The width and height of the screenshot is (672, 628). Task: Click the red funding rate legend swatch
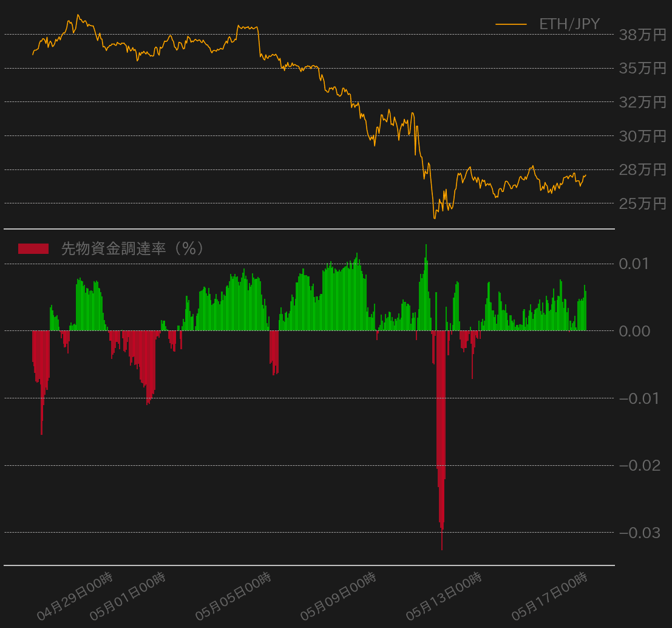(33, 248)
